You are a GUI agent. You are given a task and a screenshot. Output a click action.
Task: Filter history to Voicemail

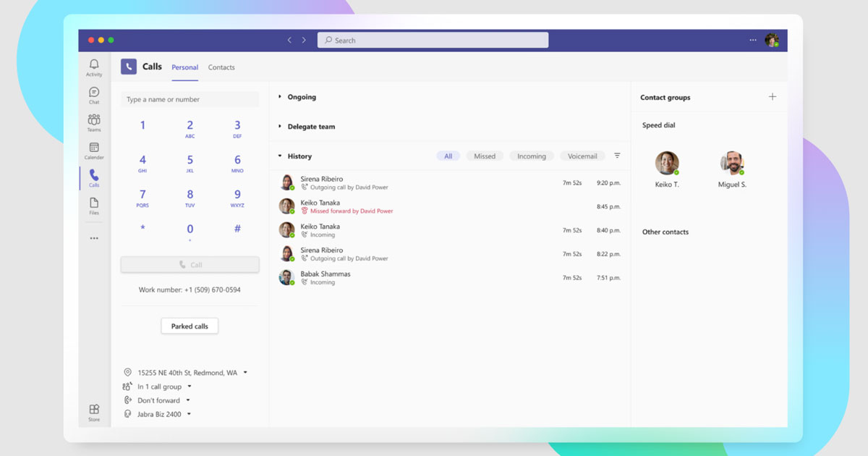coord(582,156)
